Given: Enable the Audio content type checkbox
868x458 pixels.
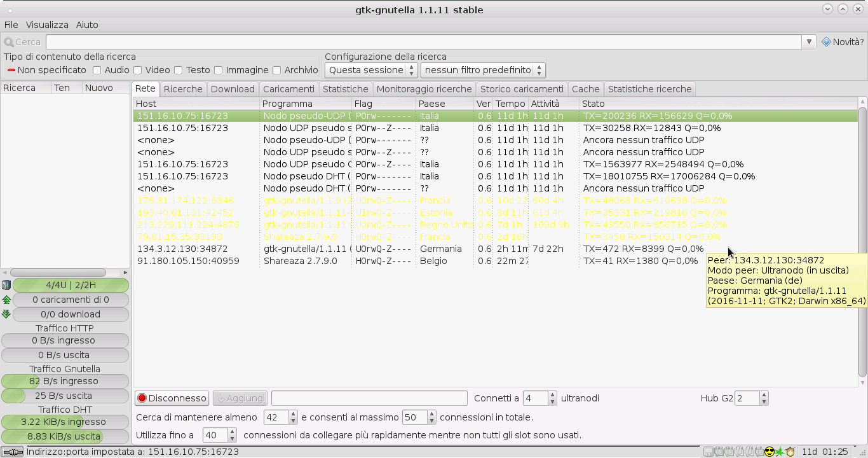Looking at the screenshot, I should [x=97, y=70].
